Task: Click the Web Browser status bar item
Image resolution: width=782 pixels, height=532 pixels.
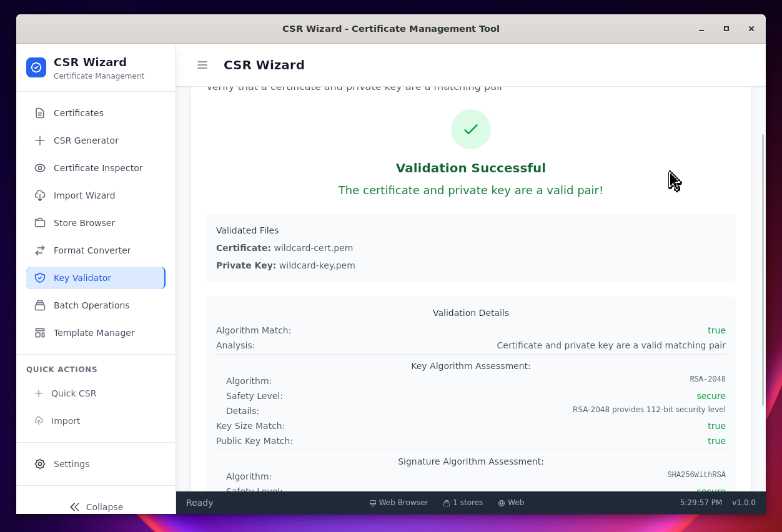Action: (x=398, y=503)
